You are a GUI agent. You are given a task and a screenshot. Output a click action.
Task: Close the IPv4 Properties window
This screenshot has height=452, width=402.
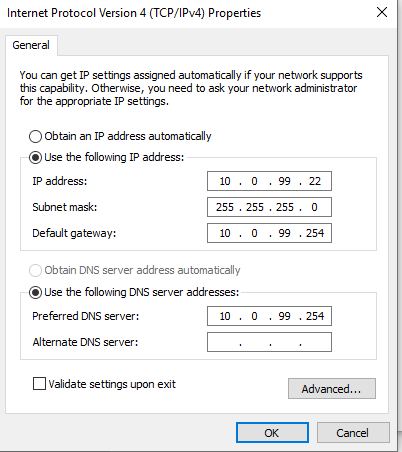click(x=382, y=12)
